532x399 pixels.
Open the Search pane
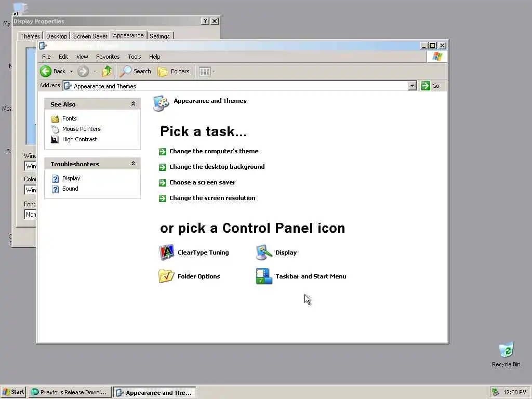[136, 71]
